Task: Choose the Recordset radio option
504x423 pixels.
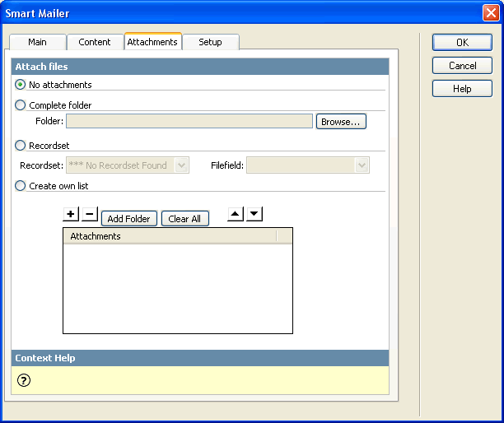Action: (x=21, y=146)
